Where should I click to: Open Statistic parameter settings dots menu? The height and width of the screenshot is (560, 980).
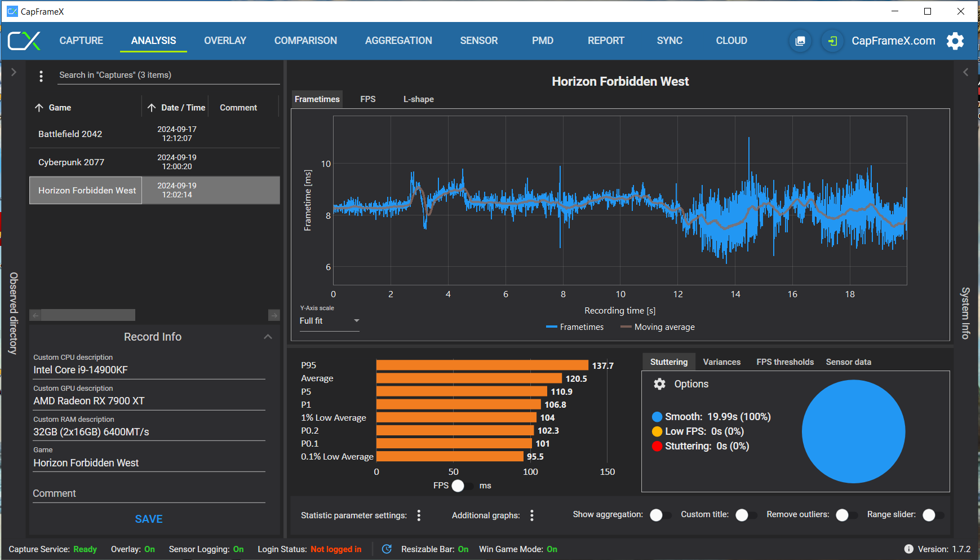(x=419, y=515)
